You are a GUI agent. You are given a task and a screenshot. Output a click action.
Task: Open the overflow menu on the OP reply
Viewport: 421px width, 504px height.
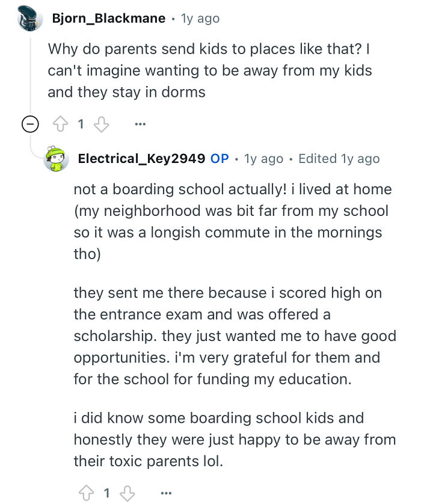pos(167,493)
